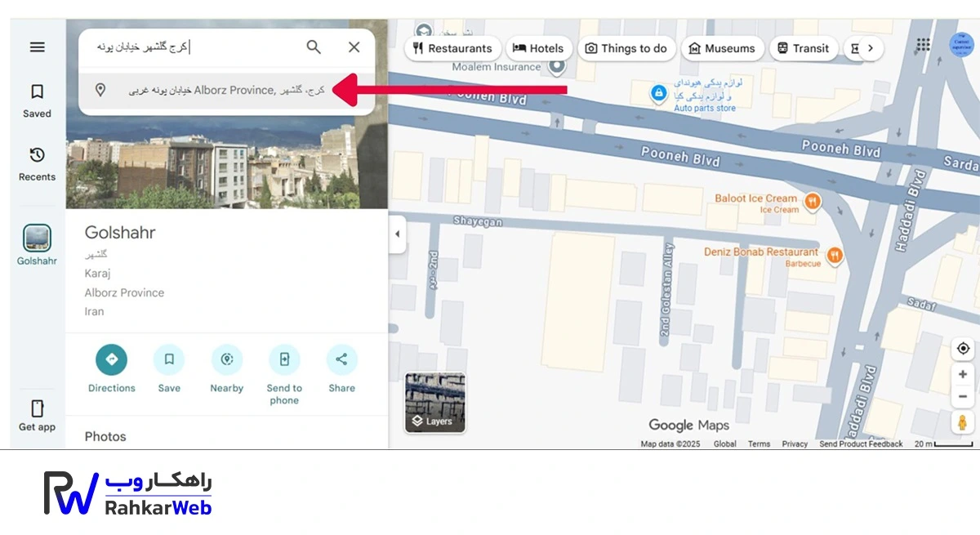The image size is (980, 535).
Task: Select the Things to do chip
Action: point(626,48)
